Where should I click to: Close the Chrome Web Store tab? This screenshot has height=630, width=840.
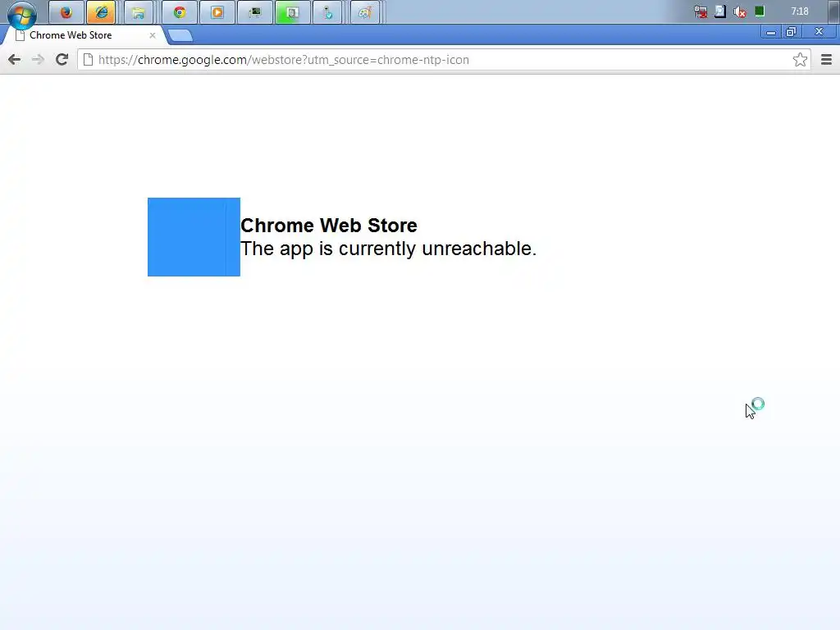(152, 35)
